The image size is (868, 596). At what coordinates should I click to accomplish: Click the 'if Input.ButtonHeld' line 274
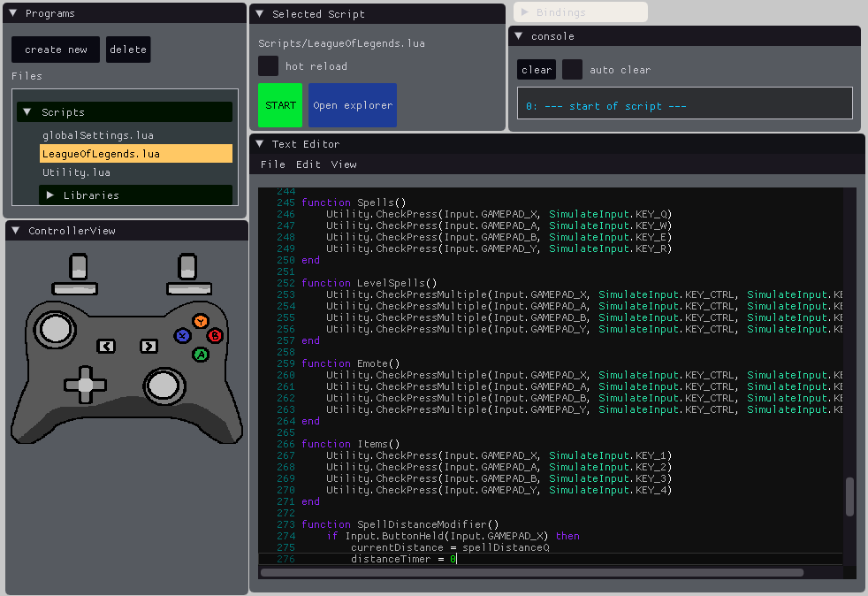pos(453,536)
